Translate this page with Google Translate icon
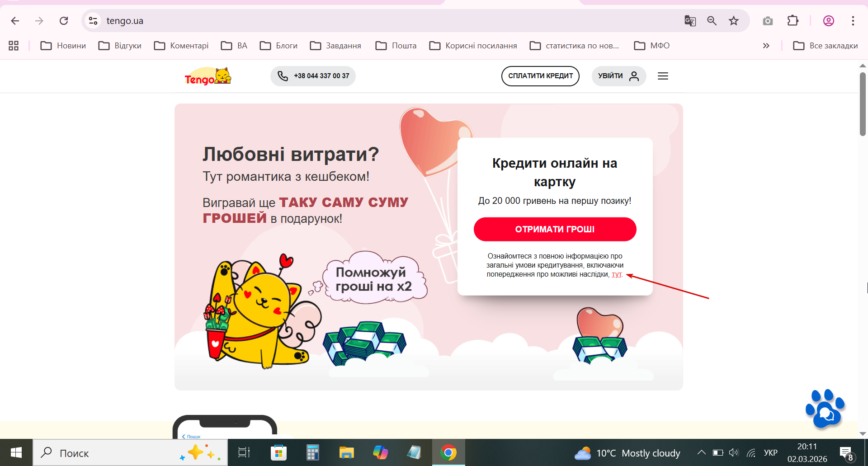This screenshot has height=466, width=868. [690, 21]
